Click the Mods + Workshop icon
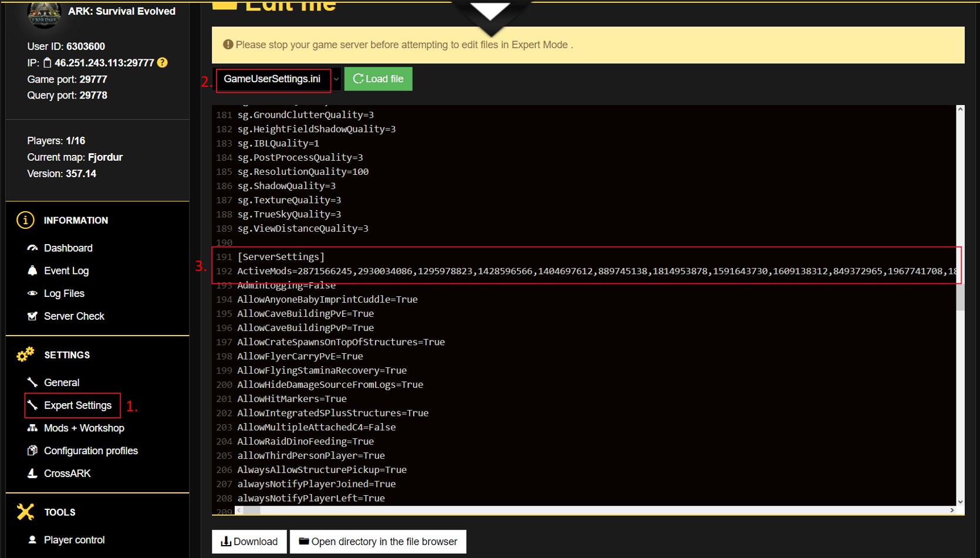 click(32, 428)
